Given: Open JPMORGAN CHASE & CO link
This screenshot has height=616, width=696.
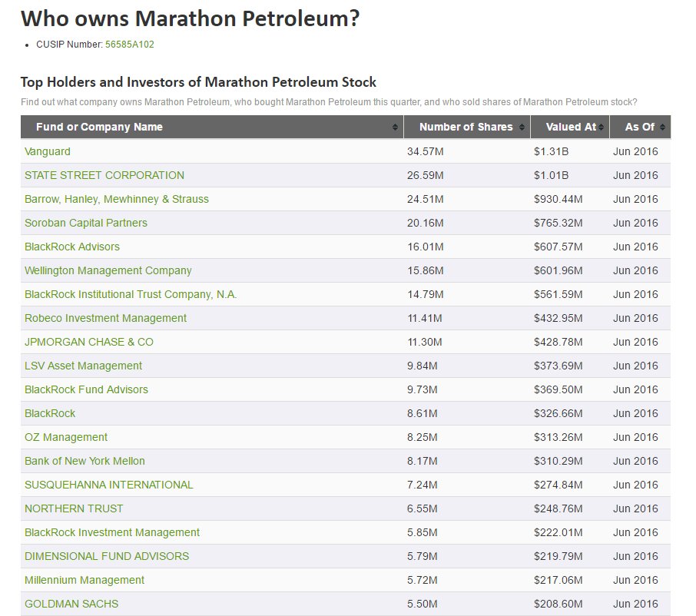Looking at the screenshot, I should (89, 342).
